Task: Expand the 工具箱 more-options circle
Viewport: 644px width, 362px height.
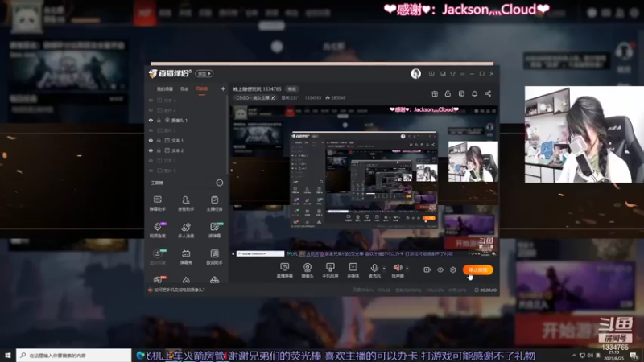Action: pos(220,183)
